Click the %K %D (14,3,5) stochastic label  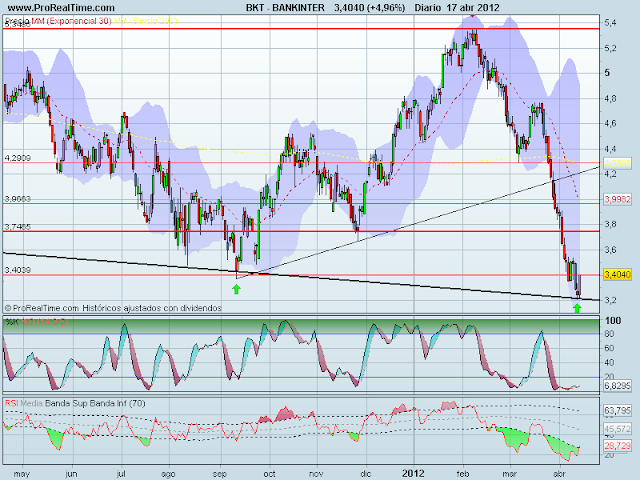coord(36,322)
